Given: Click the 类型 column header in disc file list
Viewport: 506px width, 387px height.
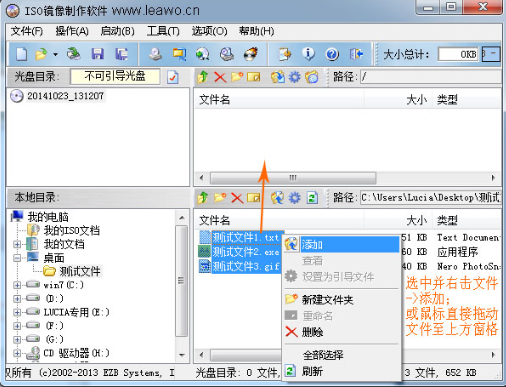Looking at the screenshot, I should tap(467, 99).
